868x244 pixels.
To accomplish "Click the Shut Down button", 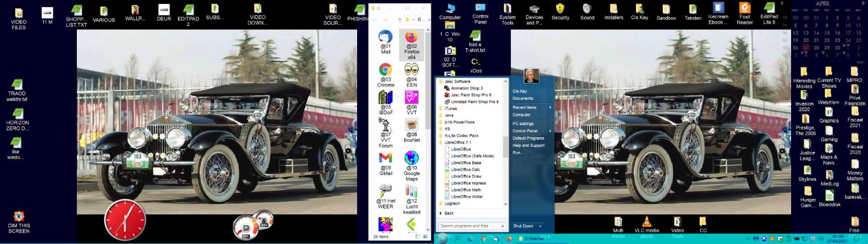I will [x=524, y=226].
